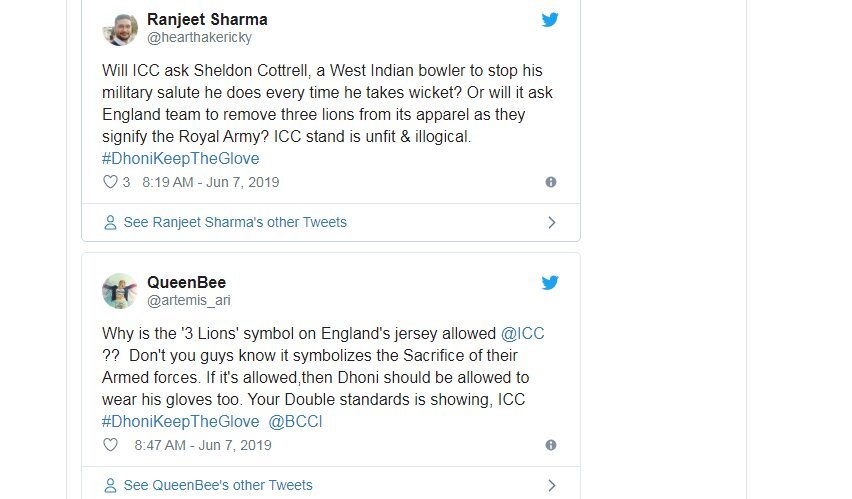Like Ranjeet Sharma's tweet with heart icon
The width and height of the screenshot is (852, 499).
coord(110,182)
